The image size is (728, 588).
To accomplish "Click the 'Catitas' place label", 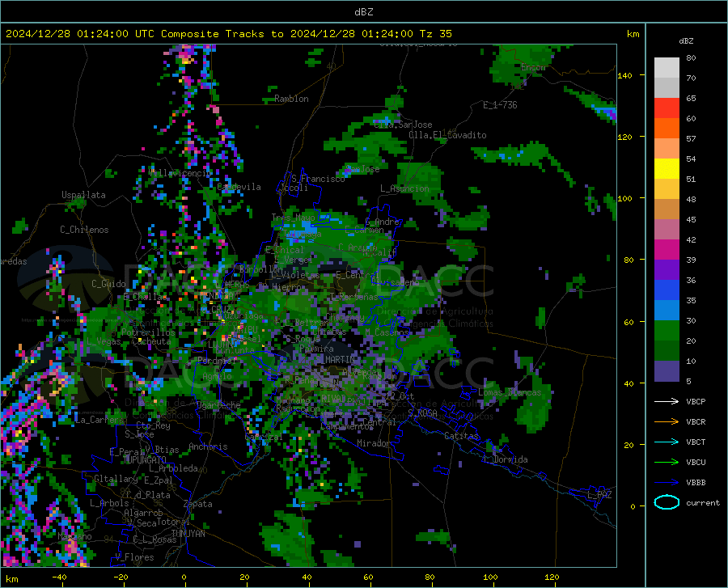I will pos(461,436).
